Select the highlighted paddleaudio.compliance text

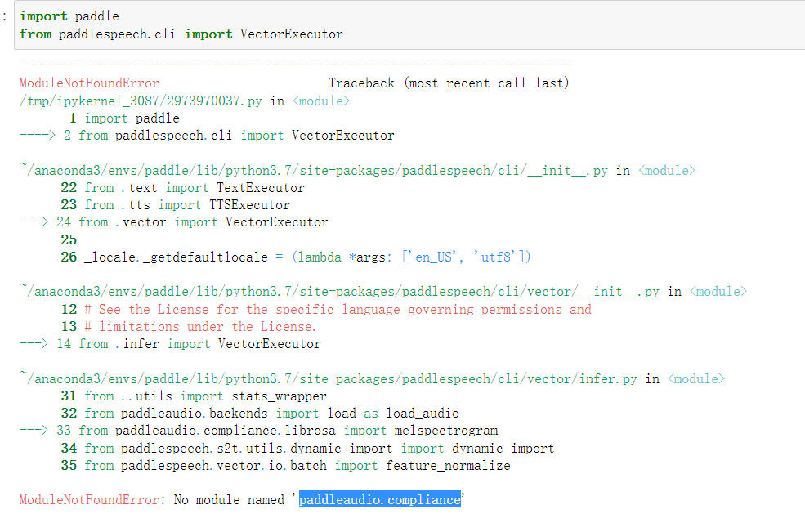(x=378, y=498)
